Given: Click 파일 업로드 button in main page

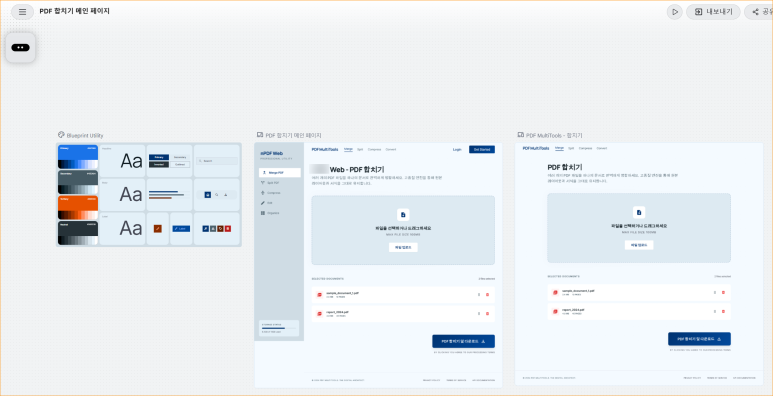Looking at the screenshot, I should pyautogui.click(x=403, y=248).
